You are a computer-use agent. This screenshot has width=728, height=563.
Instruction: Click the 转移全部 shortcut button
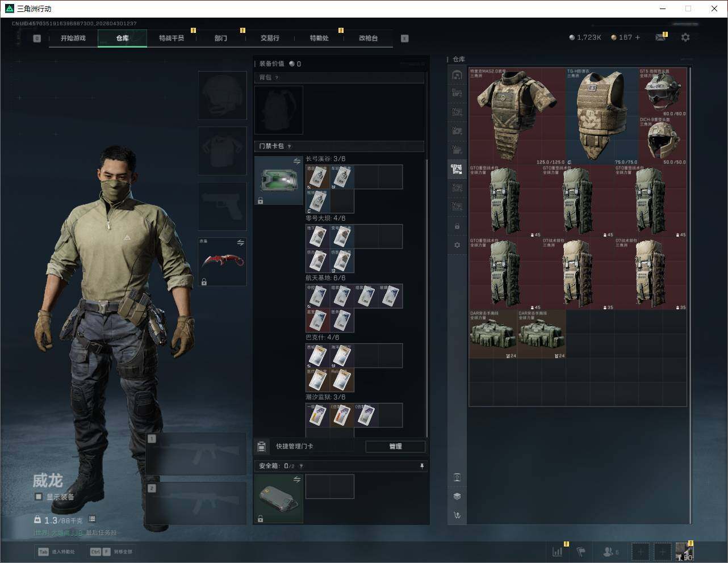tap(111, 552)
